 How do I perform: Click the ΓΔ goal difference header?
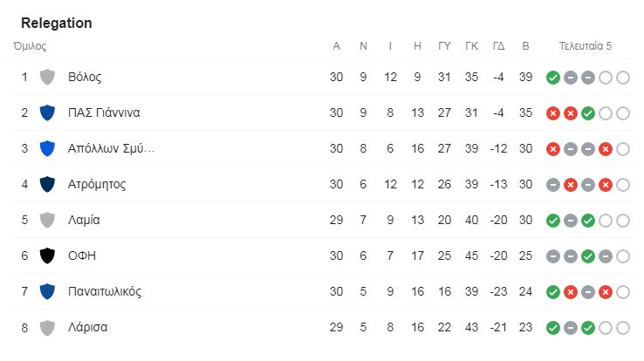tap(498, 46)
